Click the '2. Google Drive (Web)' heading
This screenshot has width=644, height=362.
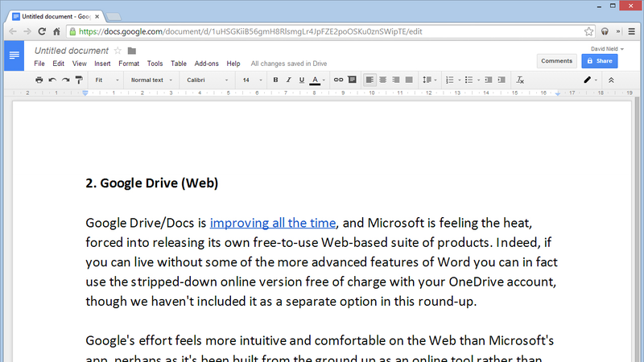pos(151,183)
